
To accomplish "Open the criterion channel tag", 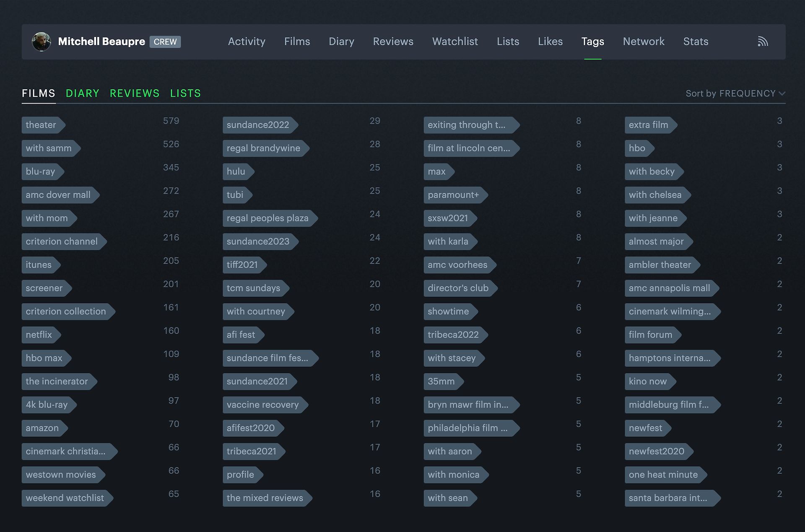I will tap(62, 241).
